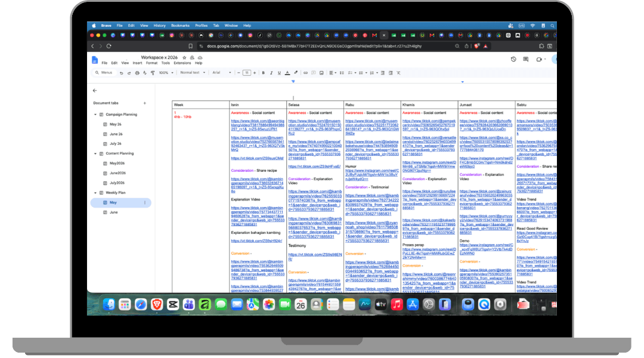Star the Workspace x 2026 document
The image size is (644, 358).
pyautogui.click(x=184, y=57)
